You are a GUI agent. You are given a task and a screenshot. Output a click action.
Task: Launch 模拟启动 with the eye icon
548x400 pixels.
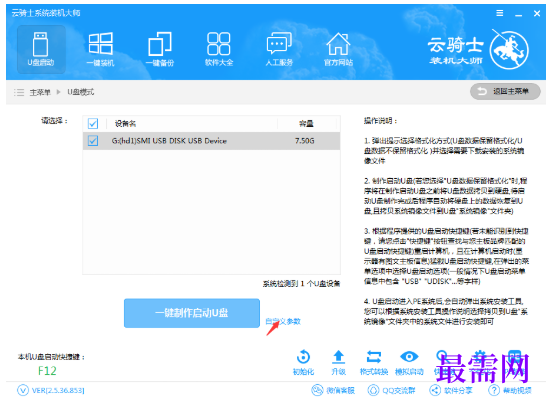point(409,362)
